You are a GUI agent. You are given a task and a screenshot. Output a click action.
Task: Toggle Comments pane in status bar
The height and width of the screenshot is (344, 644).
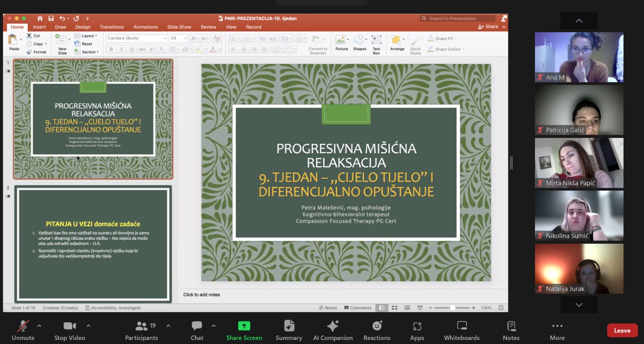[358, 308]
